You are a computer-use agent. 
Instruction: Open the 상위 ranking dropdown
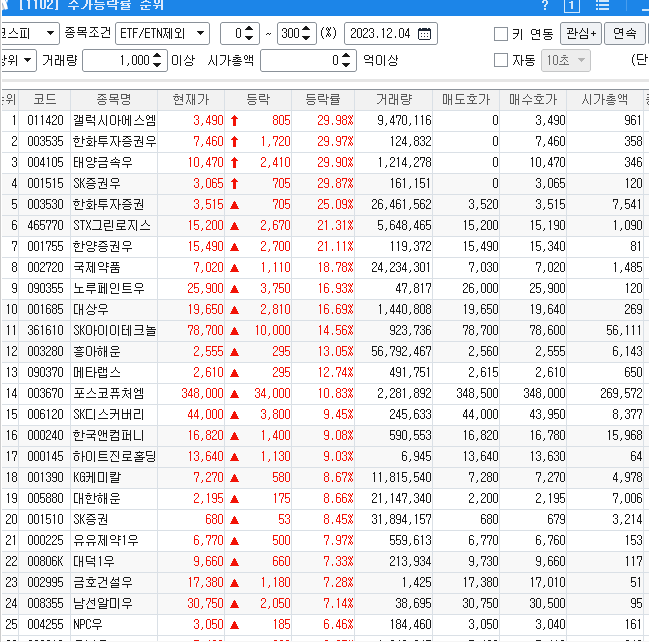[18, 60]
